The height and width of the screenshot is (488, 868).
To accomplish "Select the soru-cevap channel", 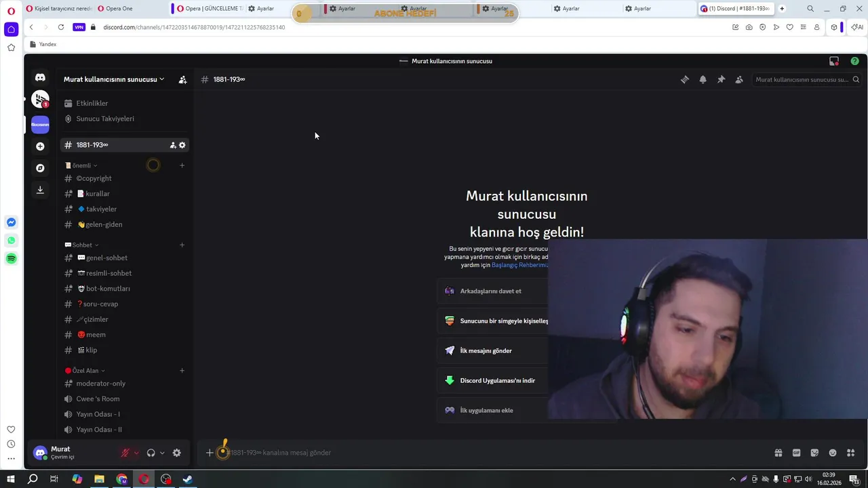I will pos(124,304).
